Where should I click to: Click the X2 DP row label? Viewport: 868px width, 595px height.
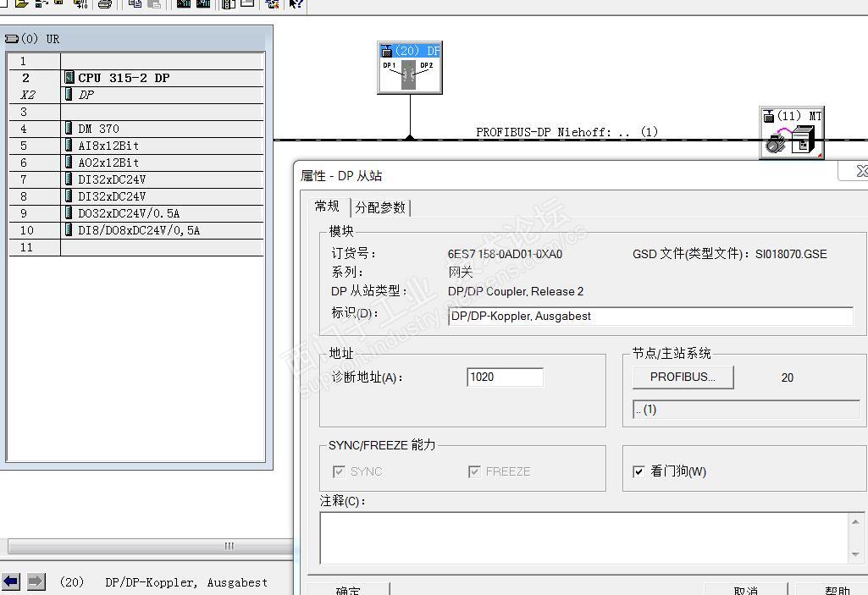tap(28, 95)
